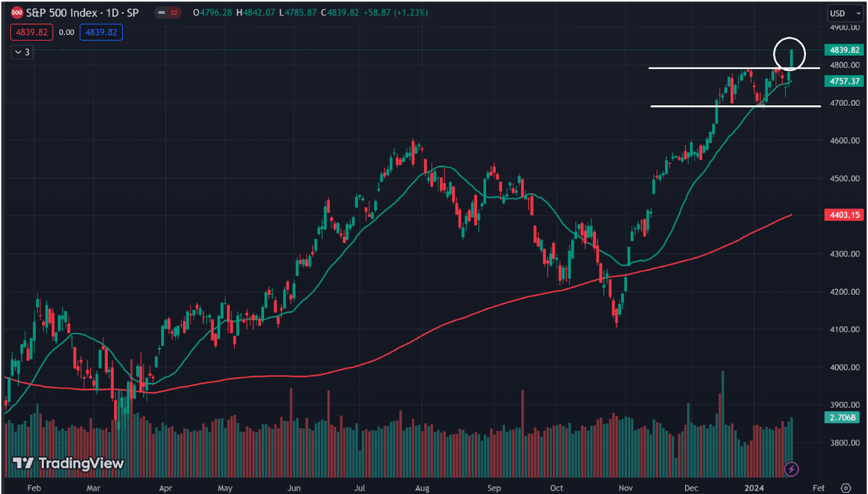This screenshot has width=868, height=494.
Task: Click the red approximately-equal status icon
Action: click(x=175, y=13)
